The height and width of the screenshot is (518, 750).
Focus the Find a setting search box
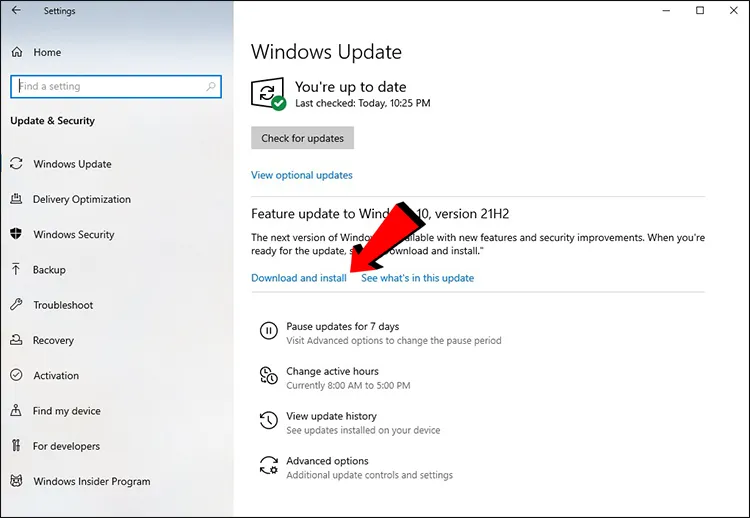coord(116,87)
